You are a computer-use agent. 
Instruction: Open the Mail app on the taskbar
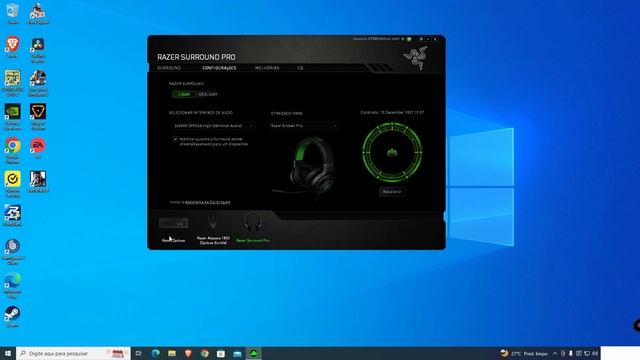click(x=237, y=353)
